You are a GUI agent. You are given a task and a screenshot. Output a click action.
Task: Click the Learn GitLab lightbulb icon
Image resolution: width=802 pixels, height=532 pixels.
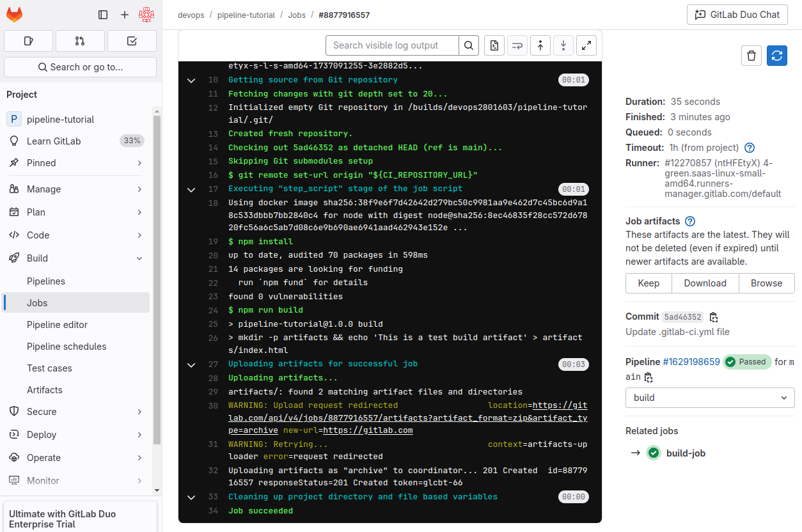(x=13, y=141)
